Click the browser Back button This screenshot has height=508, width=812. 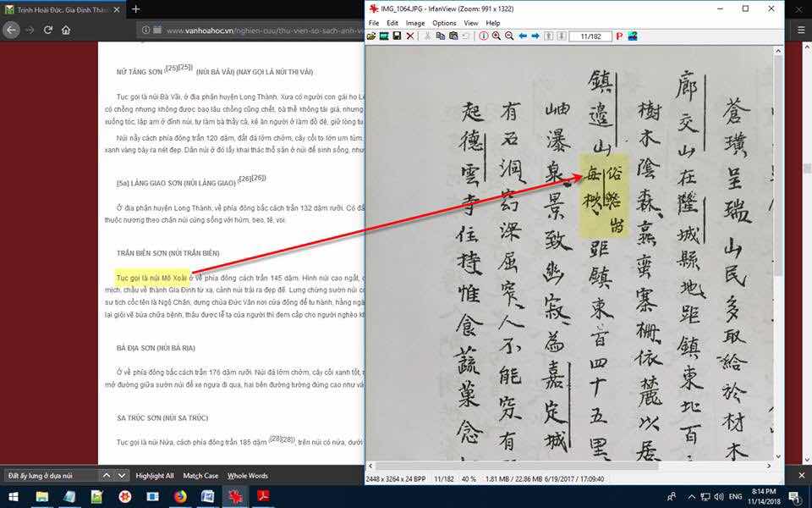[11, 30]
